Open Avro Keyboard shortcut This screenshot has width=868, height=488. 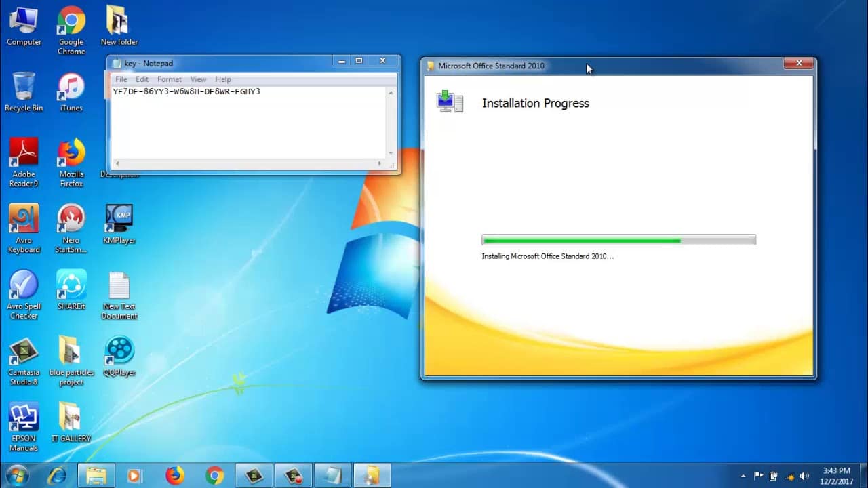click(x=24, y=229)
